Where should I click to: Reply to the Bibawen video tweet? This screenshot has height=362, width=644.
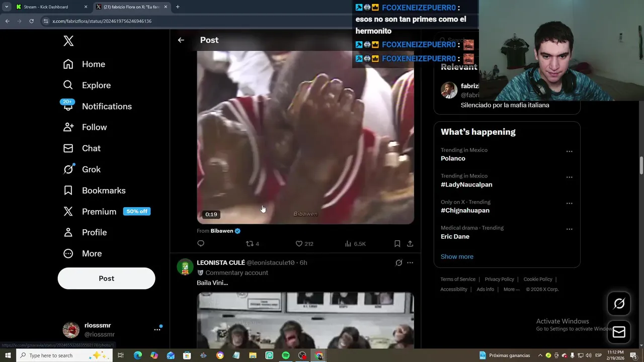(201, 244)
